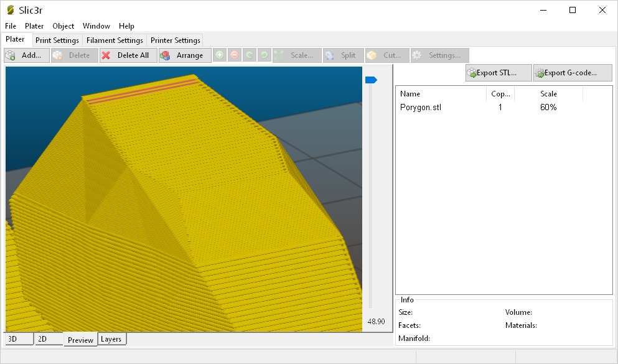Screen dimensions: 618x364
Task: Click the Export G-code button
Action: [572, 72]
